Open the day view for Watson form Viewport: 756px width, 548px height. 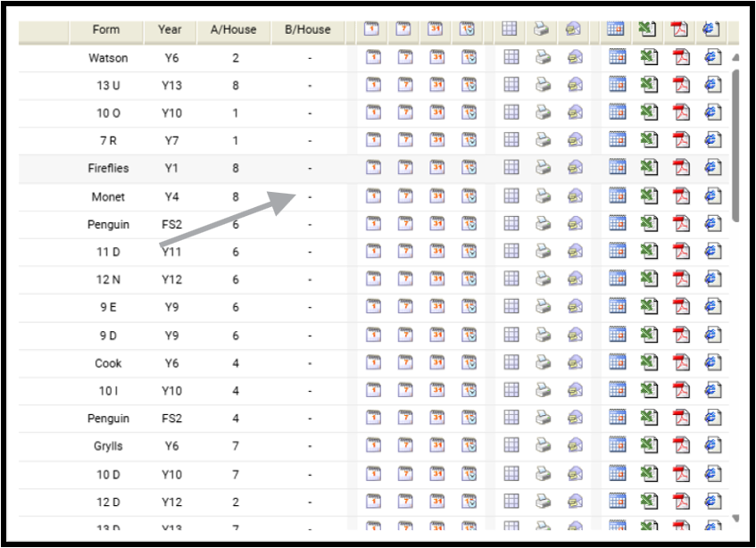tap(373, 58)
